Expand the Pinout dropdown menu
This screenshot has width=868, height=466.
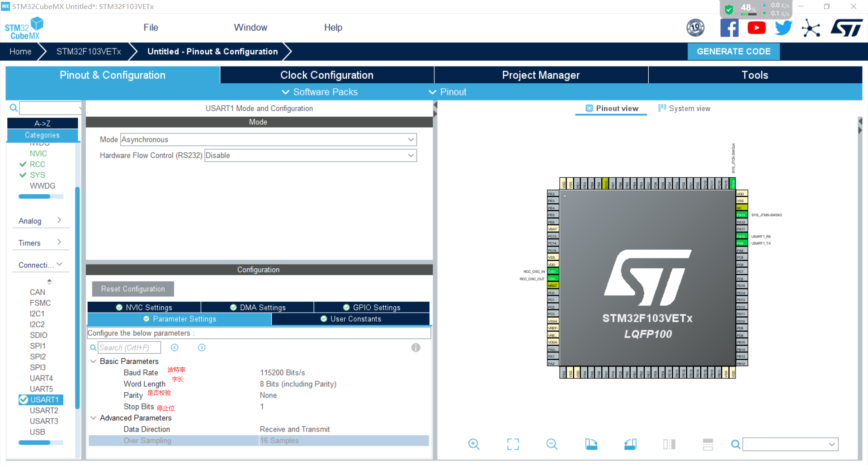click(x=447, y=92)
